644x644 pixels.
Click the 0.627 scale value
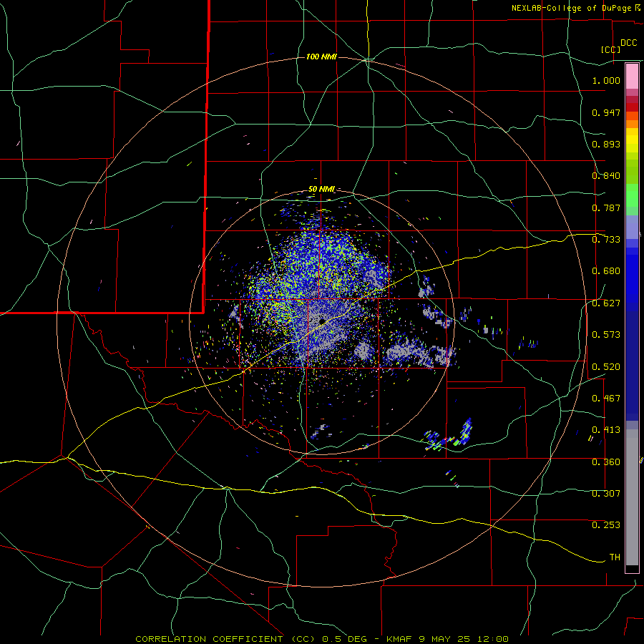click(x=606, y=303)
